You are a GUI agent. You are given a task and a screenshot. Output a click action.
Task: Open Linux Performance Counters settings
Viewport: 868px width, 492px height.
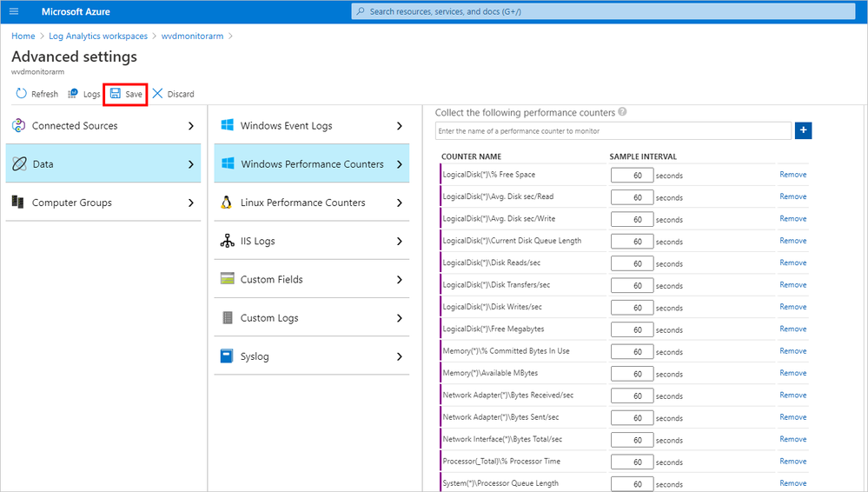tap(312, 203)
